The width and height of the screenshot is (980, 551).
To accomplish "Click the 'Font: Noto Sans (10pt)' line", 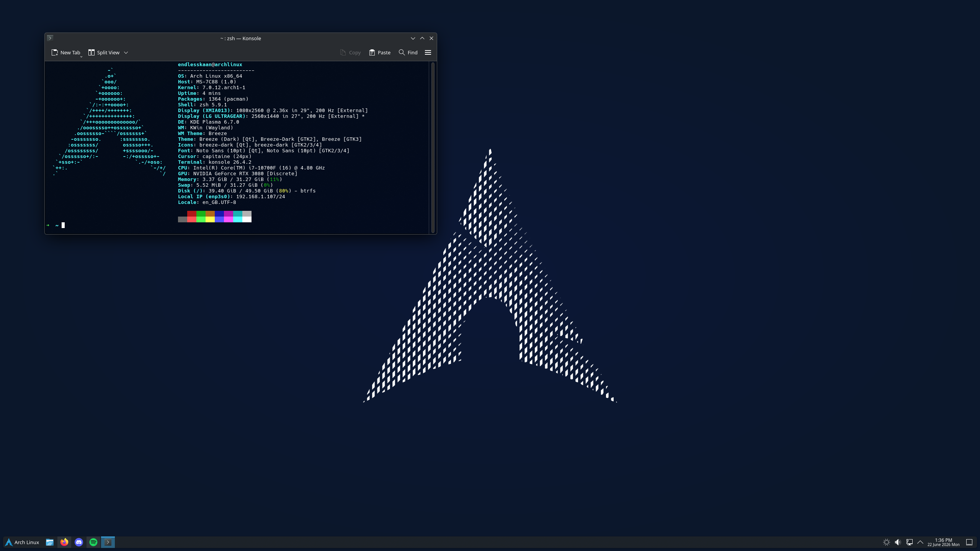I will click(x=263, y=151).
